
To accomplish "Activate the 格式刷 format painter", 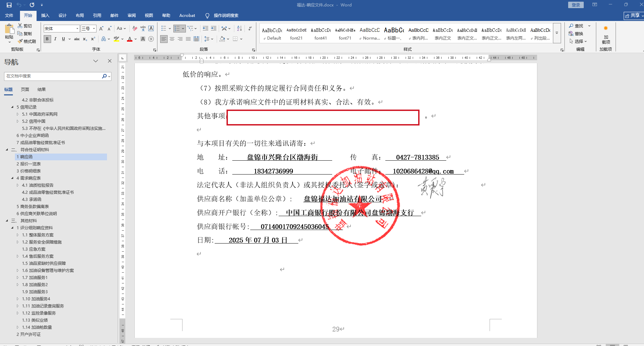I will point(27,41).
